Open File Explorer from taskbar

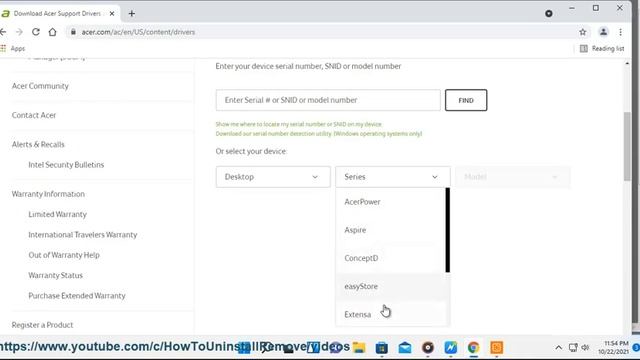[359, 347]
